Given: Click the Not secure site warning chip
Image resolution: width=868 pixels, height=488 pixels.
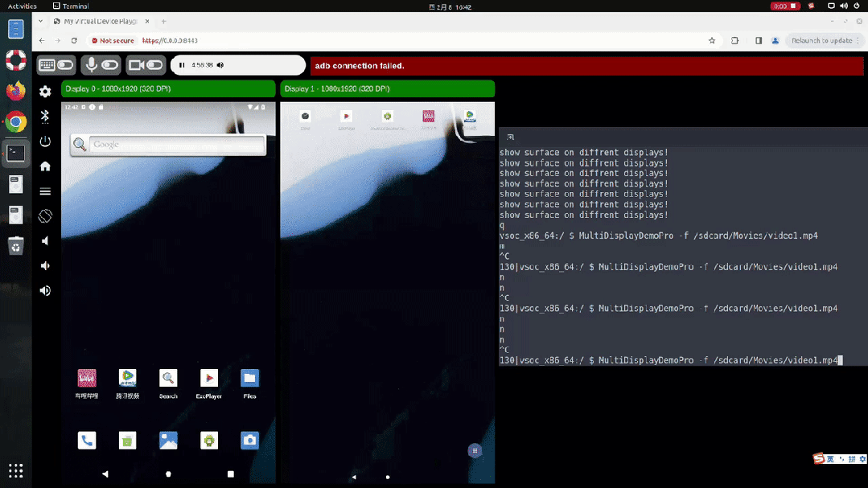Looking at the screenshot, I should 113,40.
